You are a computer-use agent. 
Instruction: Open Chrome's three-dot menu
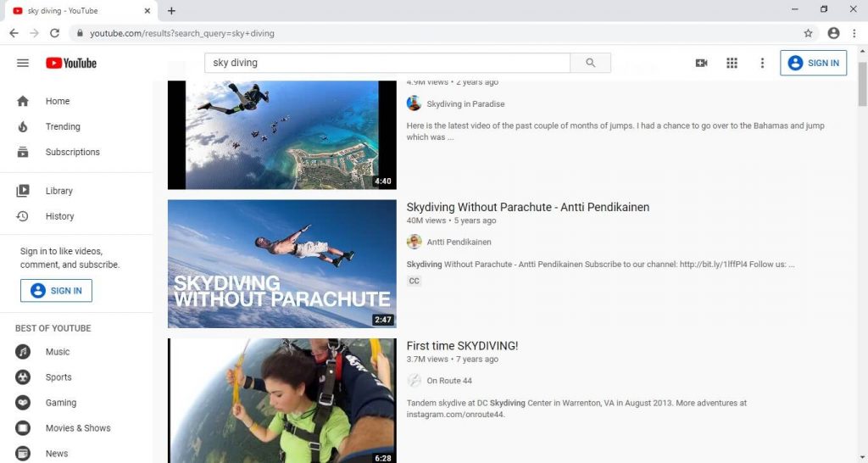point(854,33)
